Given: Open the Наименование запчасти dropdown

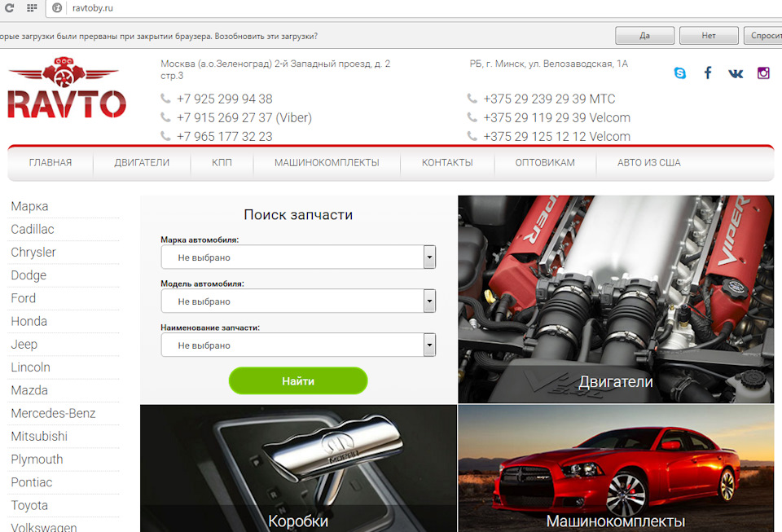Looking at the screenshot, I should (x=298, y=345).
